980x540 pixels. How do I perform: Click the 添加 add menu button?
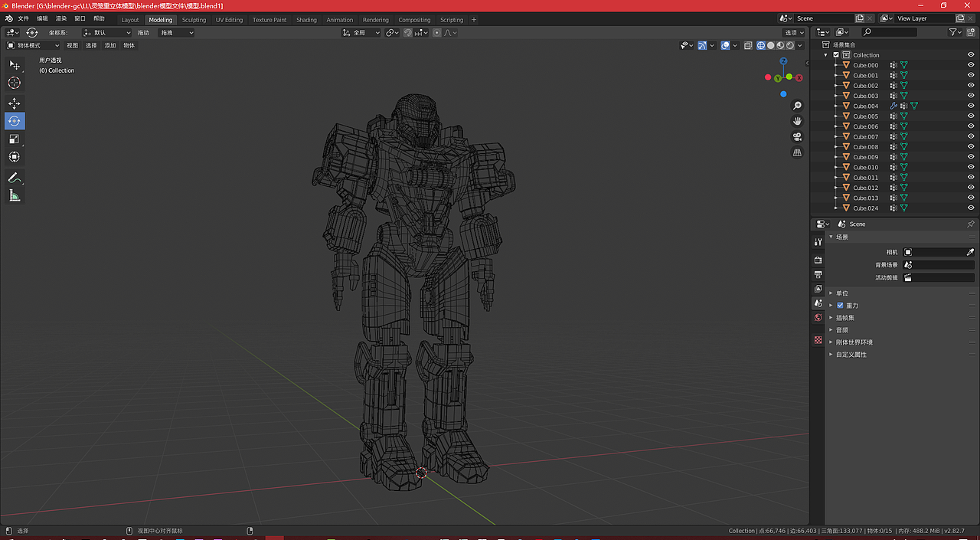point(110,45)
